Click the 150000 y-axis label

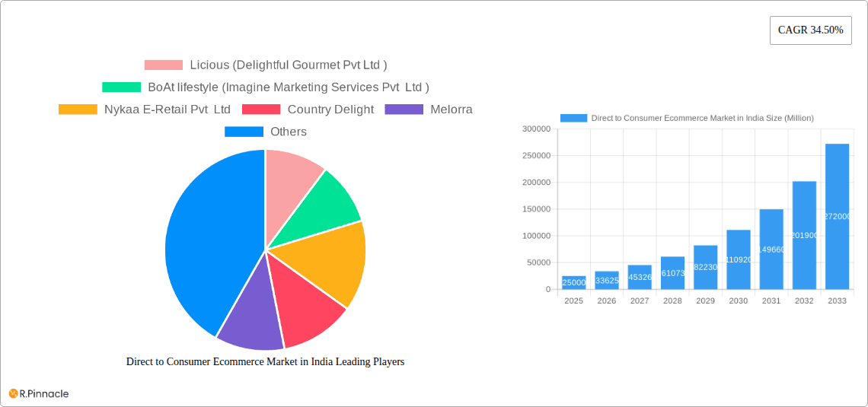[x=537, y=209]
